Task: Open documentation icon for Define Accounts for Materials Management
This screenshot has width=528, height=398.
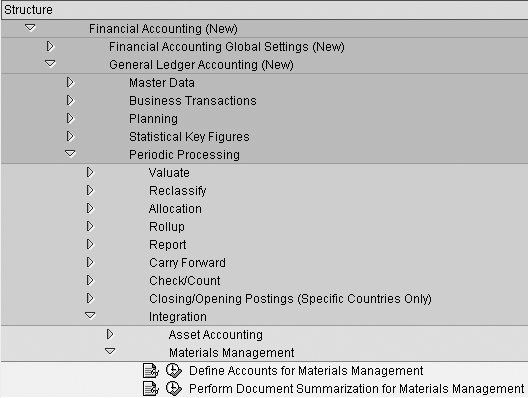Action: coord(151,371)
